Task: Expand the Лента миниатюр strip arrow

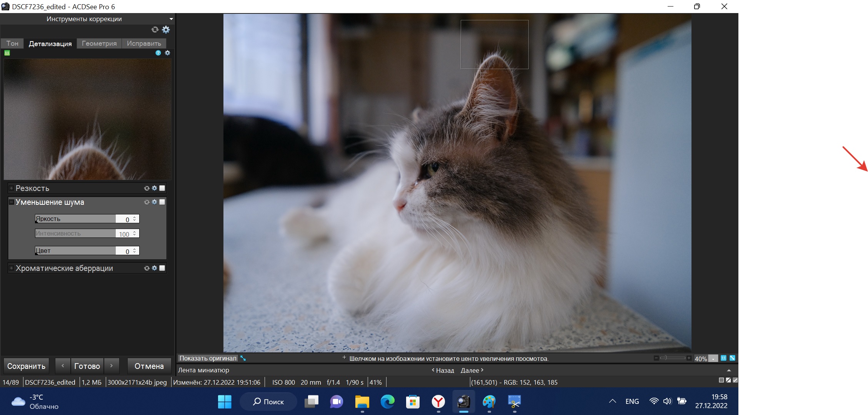Action: pyautogui.click(x=729, y=370)
